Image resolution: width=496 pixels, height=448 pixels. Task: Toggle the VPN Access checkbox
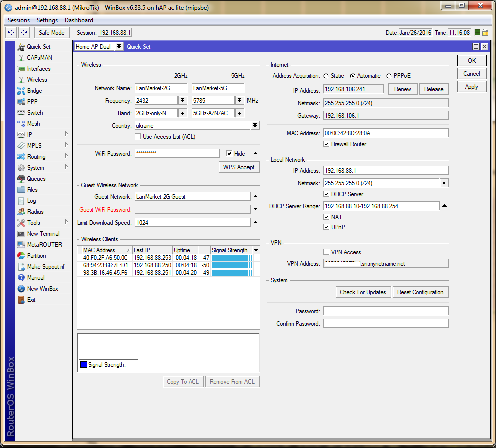(326, 252)
